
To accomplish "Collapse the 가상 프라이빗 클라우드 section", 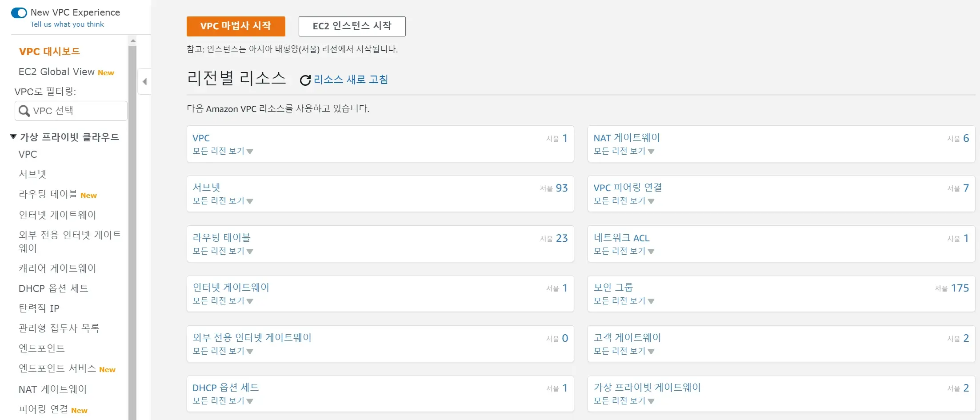I will tap(13, 136).
